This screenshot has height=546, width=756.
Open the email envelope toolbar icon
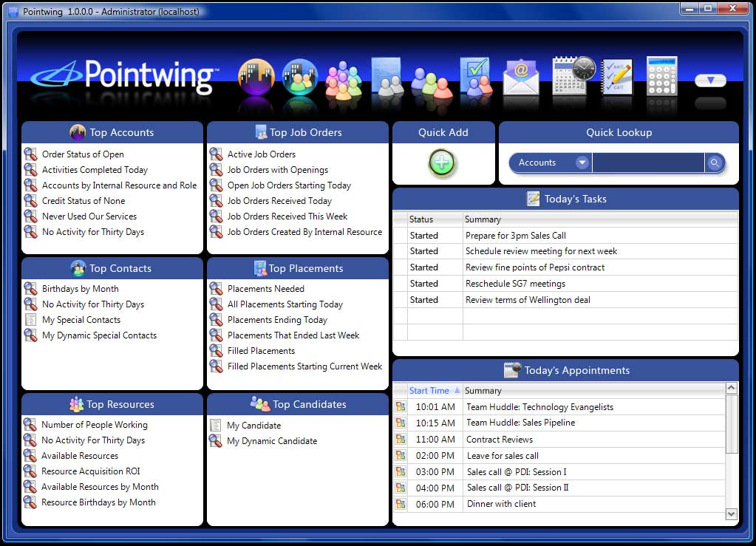pyautogui.click(x=521, y=77)
